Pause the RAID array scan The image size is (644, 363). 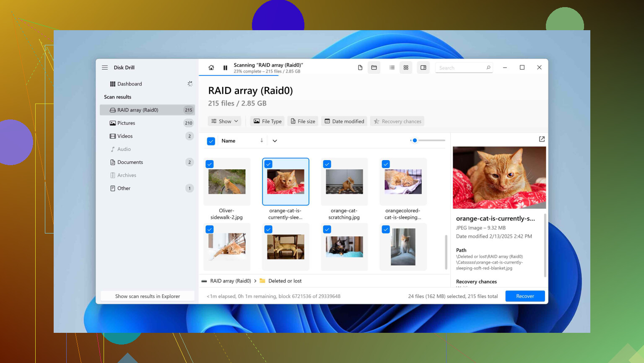pyautogui.click(x=225, y=67)
